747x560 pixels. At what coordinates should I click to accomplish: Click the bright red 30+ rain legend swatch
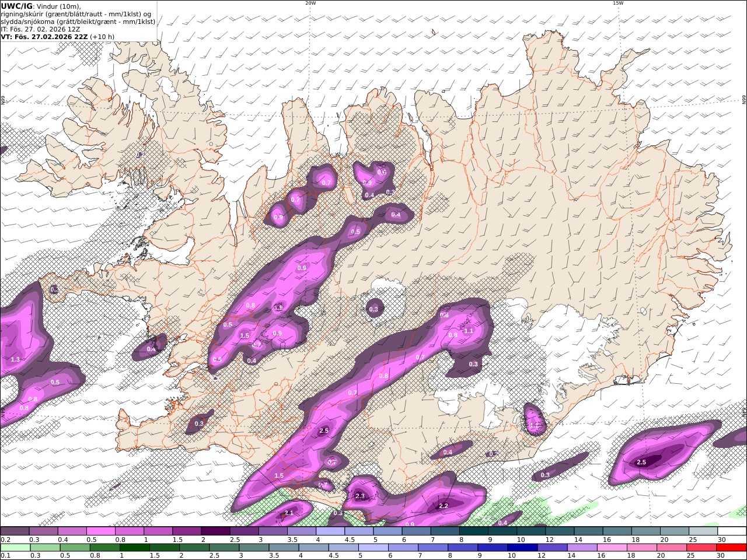coord(732,548)
